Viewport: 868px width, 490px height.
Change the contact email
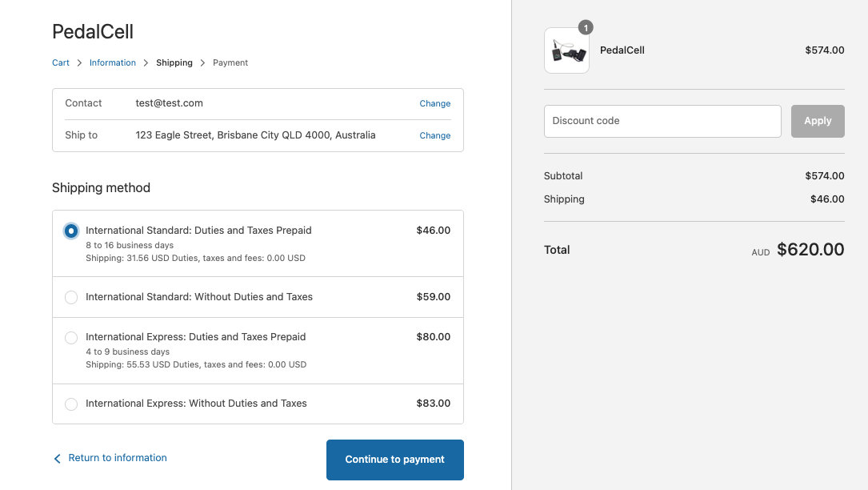435,103
